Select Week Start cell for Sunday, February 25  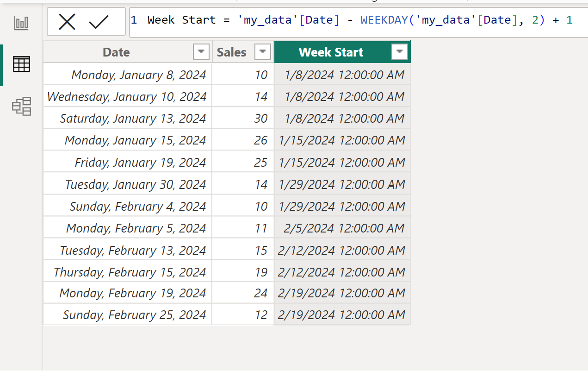(x=342, y=314)
